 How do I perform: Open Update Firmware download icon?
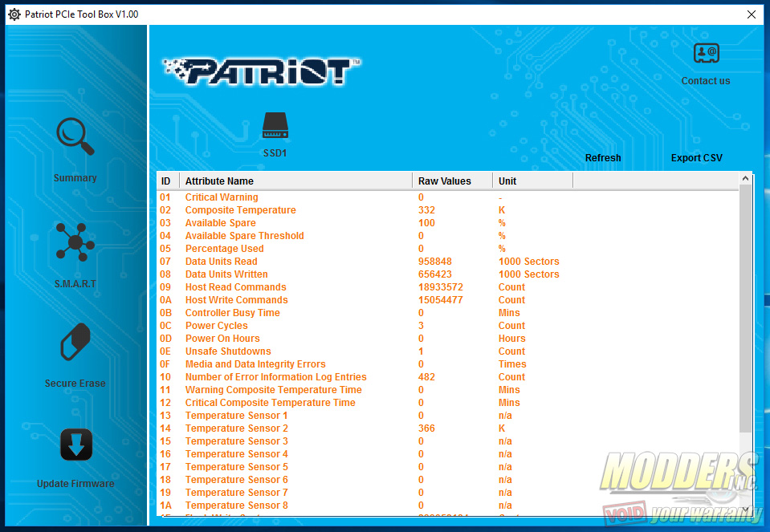pos(75,445)
